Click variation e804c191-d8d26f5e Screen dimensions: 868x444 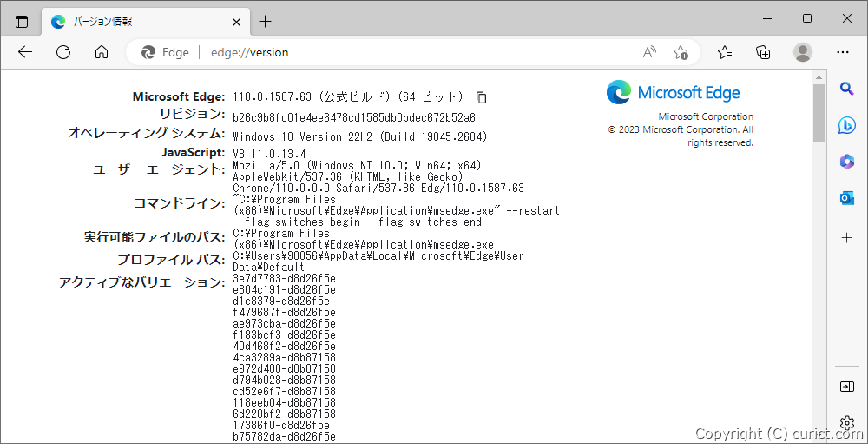pos(284,290)
